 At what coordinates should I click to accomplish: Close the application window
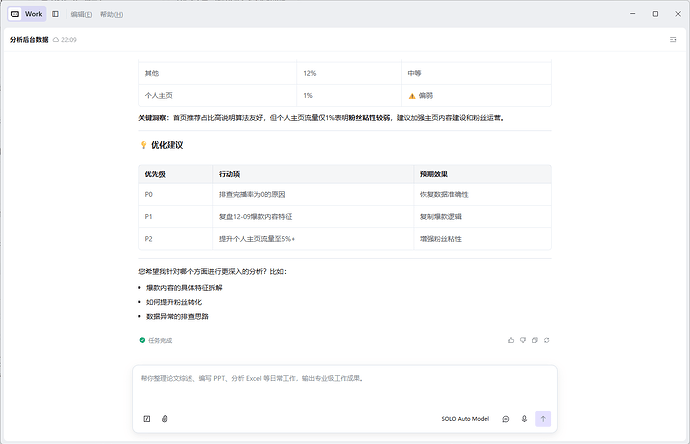[x=678, y=14]
